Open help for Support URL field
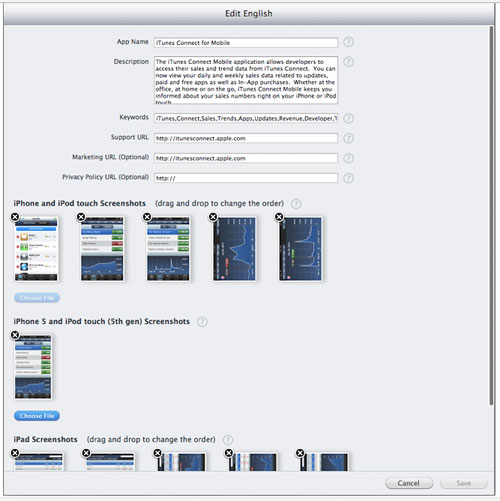Image resolution: width=500 pixels, height=501 pixels. pos(348,138)
